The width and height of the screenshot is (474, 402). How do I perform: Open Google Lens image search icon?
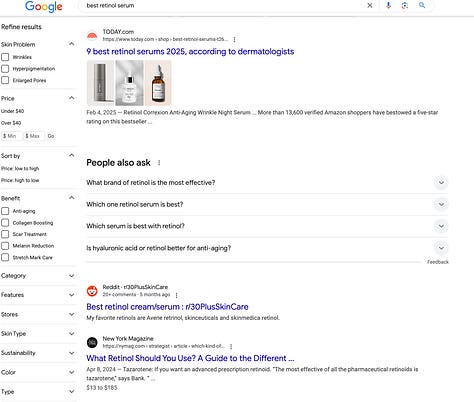[405, 5]
